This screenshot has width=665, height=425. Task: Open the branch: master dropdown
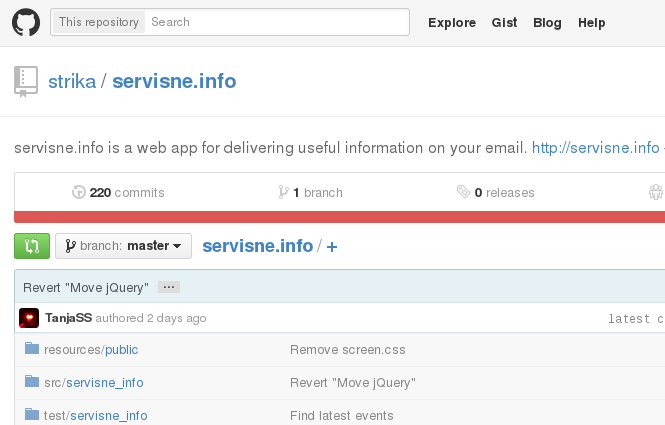[123, 246]
